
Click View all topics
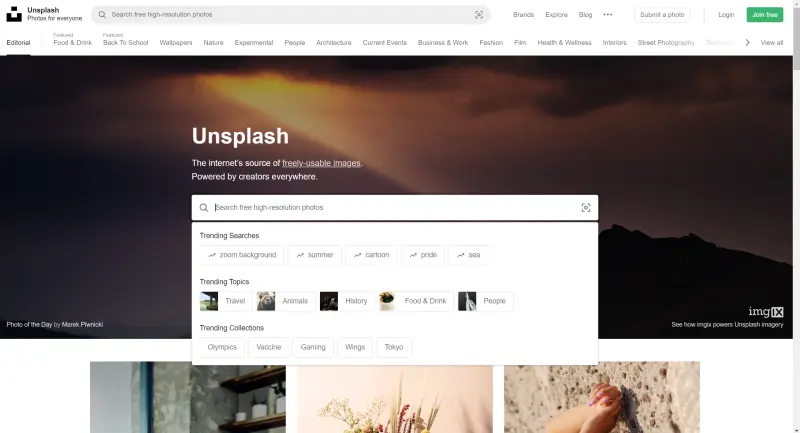771,43
